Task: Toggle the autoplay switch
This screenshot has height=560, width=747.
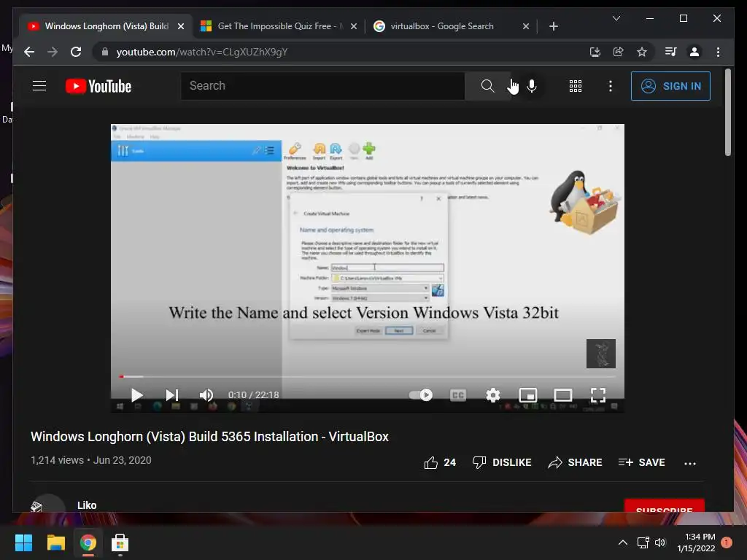Action: tap(421, 394)
